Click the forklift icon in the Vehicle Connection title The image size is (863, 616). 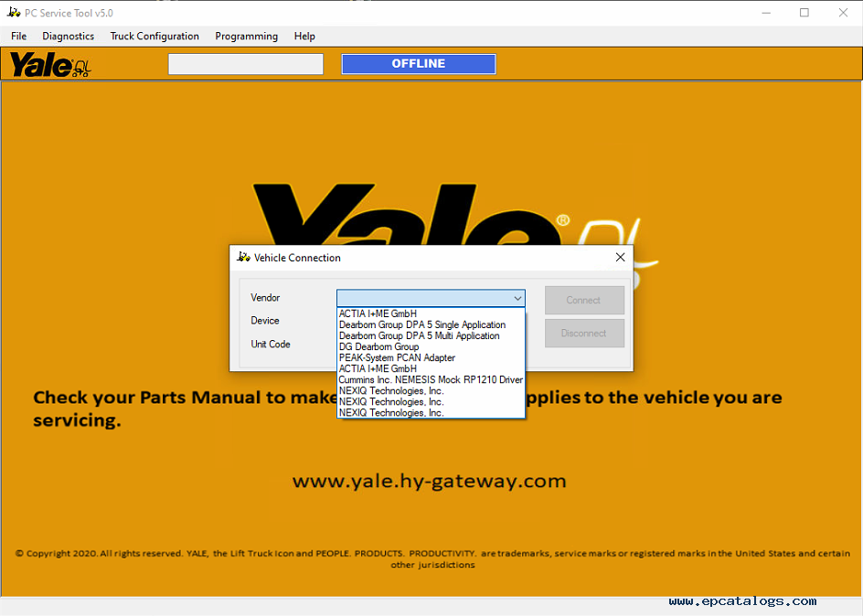tap(243, 257)
